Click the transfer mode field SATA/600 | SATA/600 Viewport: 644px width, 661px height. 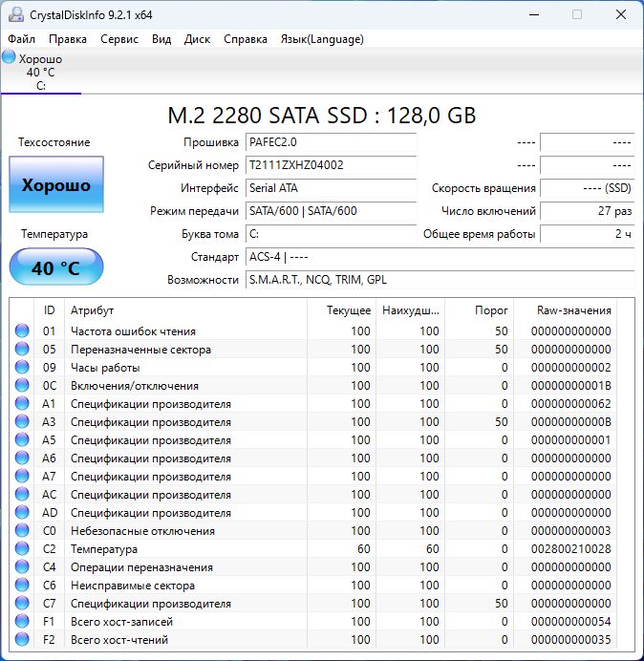coord(331,211)
